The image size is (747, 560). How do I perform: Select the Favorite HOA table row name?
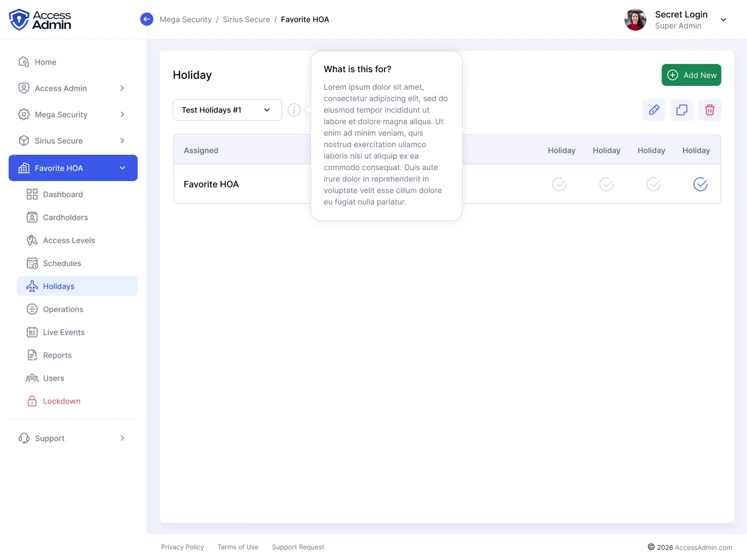pos(211,184)
